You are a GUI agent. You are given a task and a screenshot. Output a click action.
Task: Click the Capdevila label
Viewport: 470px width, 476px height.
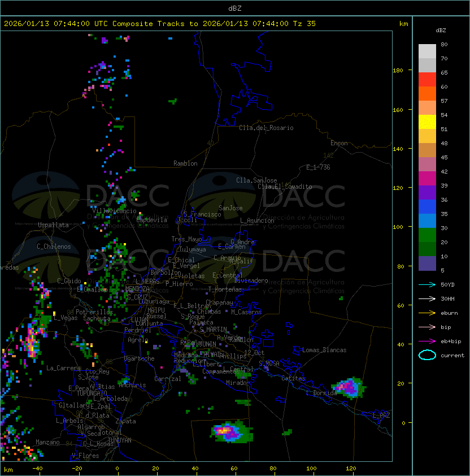click(152, 220)
